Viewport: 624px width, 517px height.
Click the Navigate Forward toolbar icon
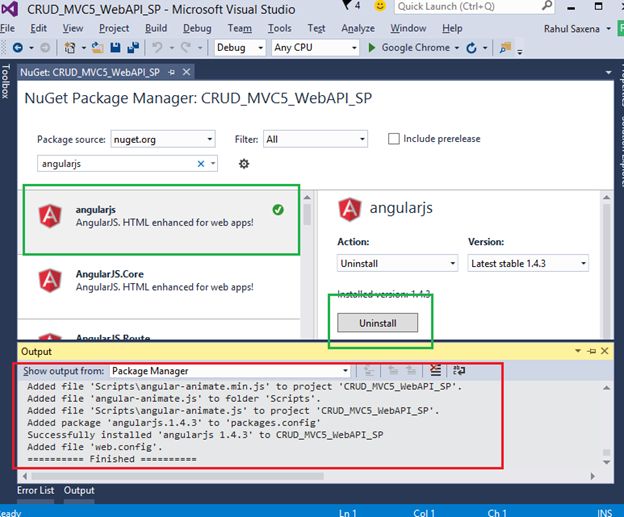[45, 48]
